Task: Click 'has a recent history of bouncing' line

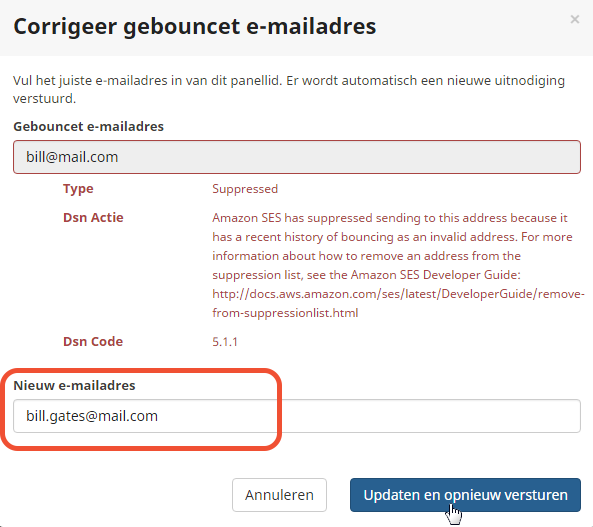Action: coord(392,237)
